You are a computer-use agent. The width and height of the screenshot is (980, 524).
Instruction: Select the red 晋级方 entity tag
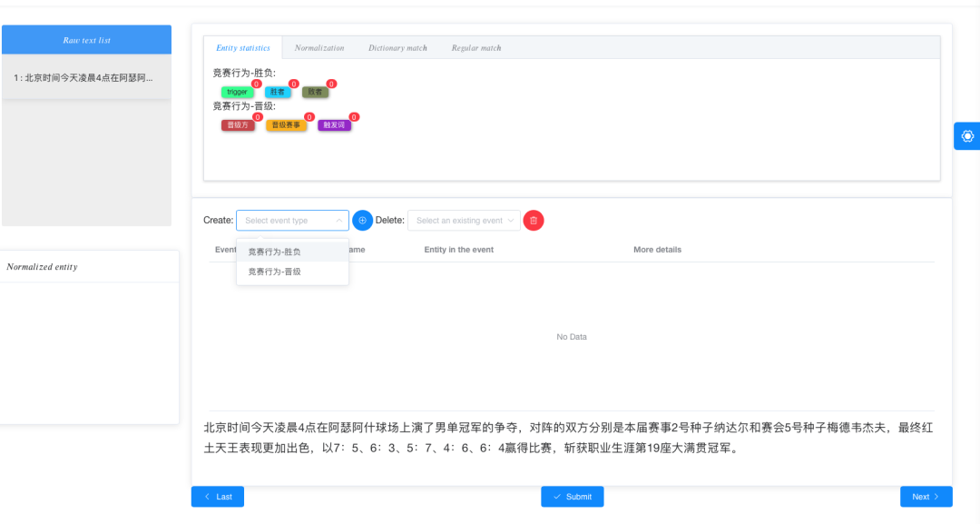pyautogui.click(x=238, y=124)
